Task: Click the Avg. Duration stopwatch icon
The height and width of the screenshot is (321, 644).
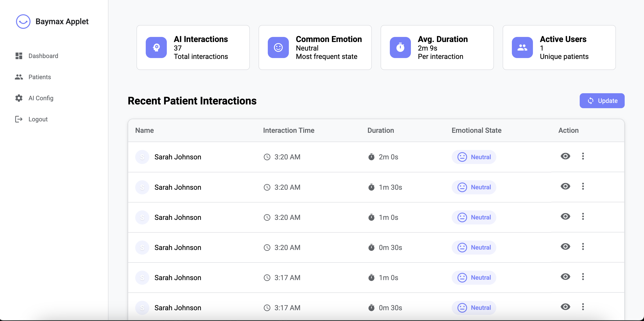Action: (x=400, y=47)
